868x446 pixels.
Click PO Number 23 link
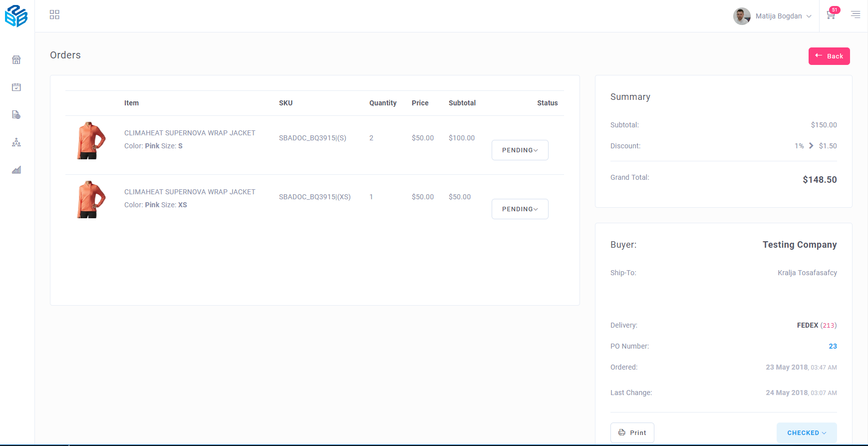pyautogui.click(x=833, y=346)
